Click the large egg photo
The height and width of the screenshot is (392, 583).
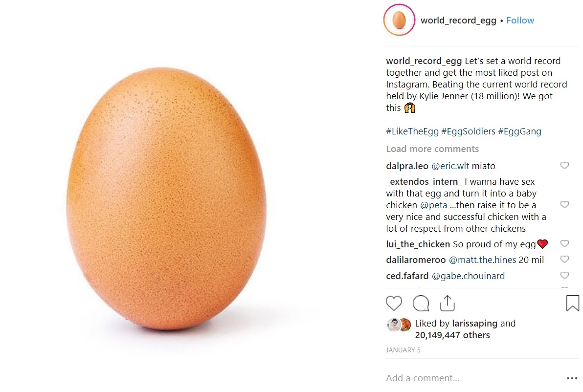click(x=166, y=198)
